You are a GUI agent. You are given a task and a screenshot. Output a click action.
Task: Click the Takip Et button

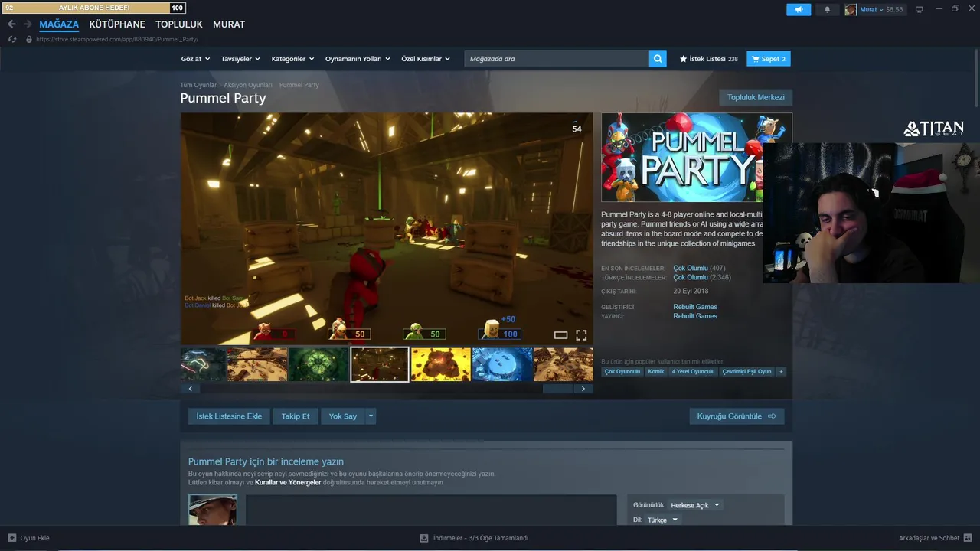[296, 416]
